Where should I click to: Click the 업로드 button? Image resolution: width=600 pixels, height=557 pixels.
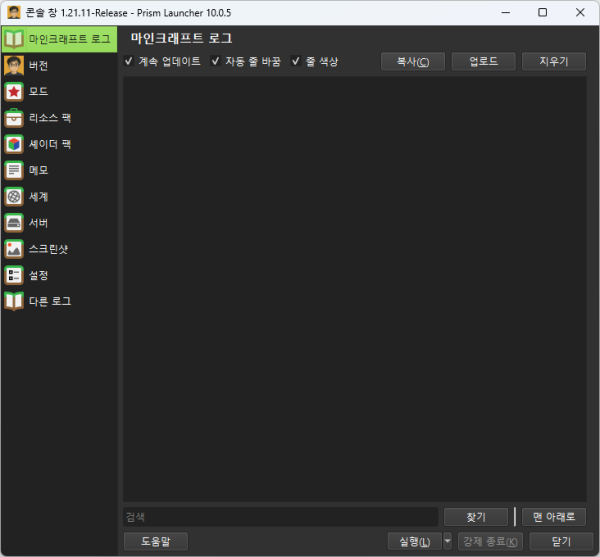(484, 61)
